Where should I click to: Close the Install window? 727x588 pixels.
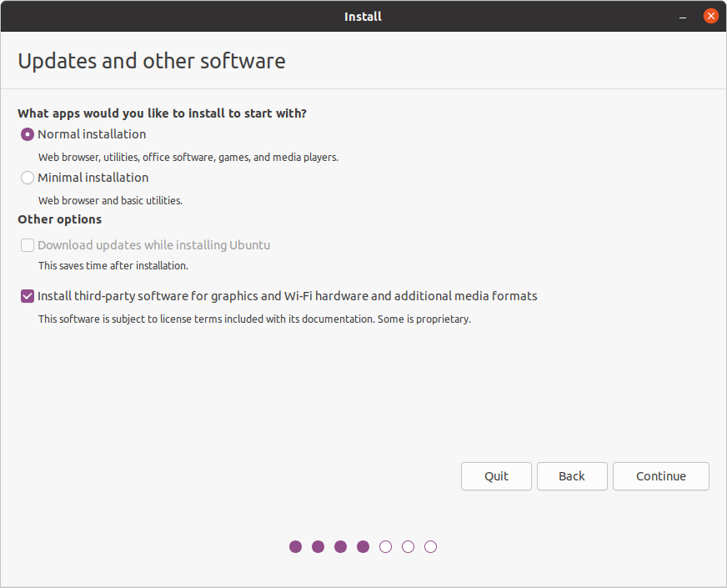click(711, 15)
